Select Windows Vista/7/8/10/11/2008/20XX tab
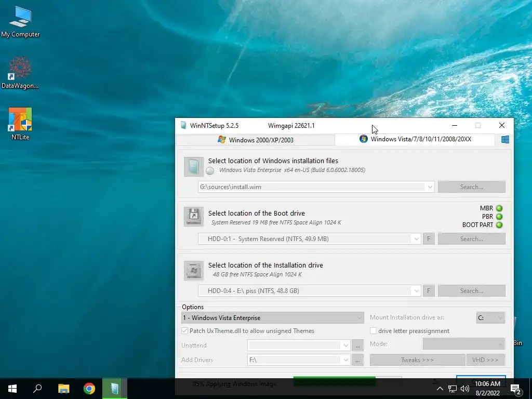 click(x=415, y=139)
